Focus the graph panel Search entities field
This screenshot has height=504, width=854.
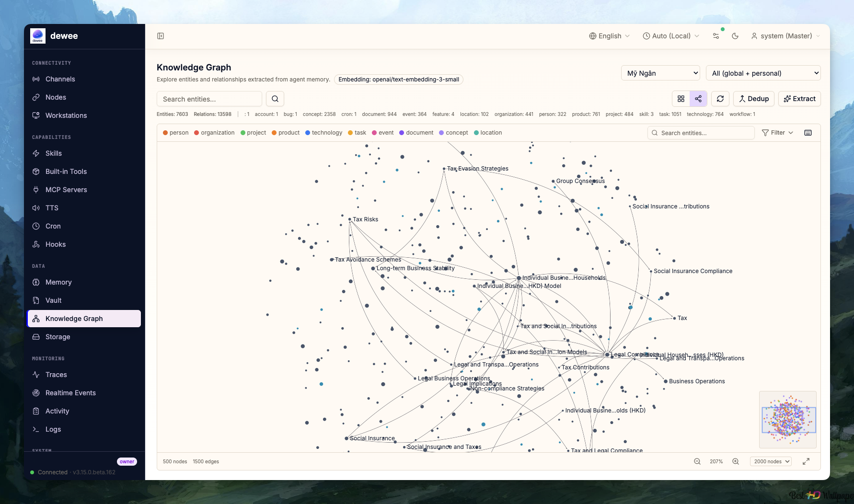click(x=701, y=133)
